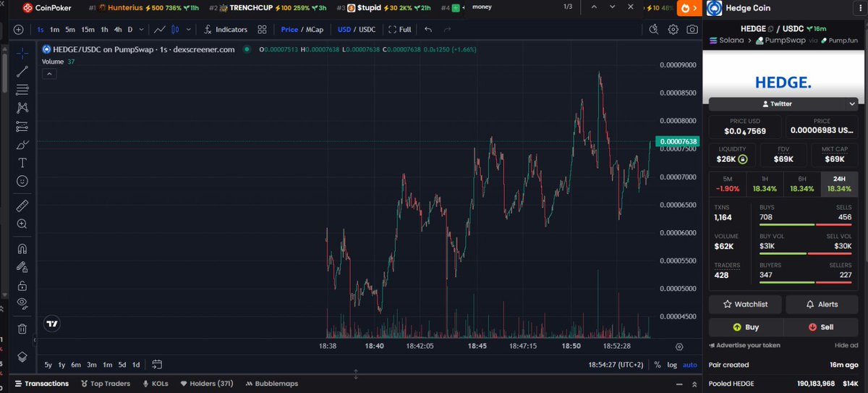Select the 4h timeframe
The image size is (868, 393).
[118, 30]
